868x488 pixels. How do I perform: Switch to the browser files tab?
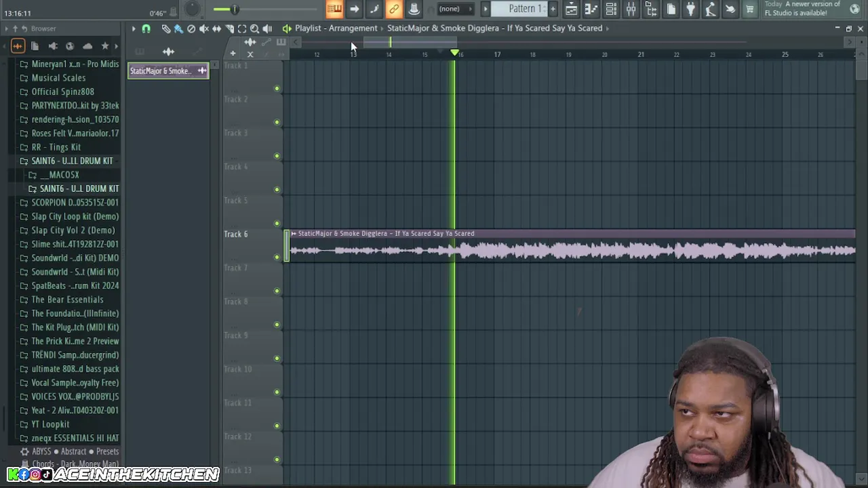[35, 46]
